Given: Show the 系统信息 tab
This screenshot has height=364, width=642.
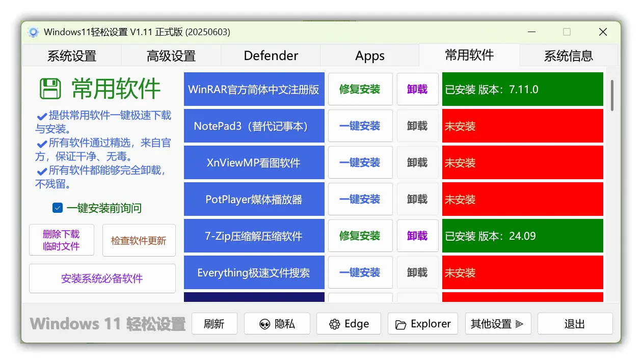Looking at the screenshot, I should [569, 55].
